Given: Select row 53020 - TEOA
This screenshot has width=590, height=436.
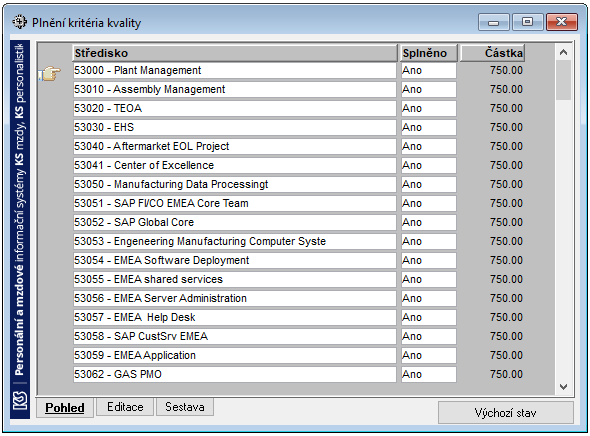Looking at the screenshot, I should [235, 108].
